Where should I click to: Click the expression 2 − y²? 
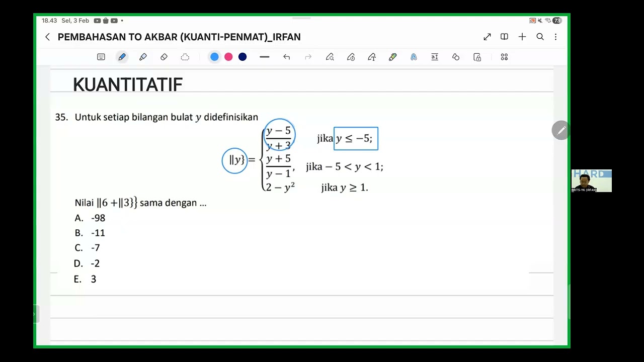pos(280,187)
